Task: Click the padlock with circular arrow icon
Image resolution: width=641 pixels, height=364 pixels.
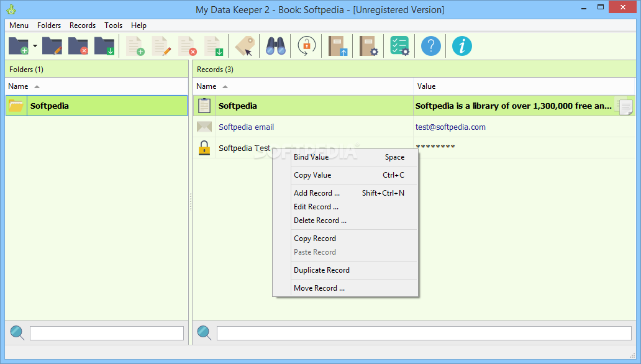Action: [307, 46]
